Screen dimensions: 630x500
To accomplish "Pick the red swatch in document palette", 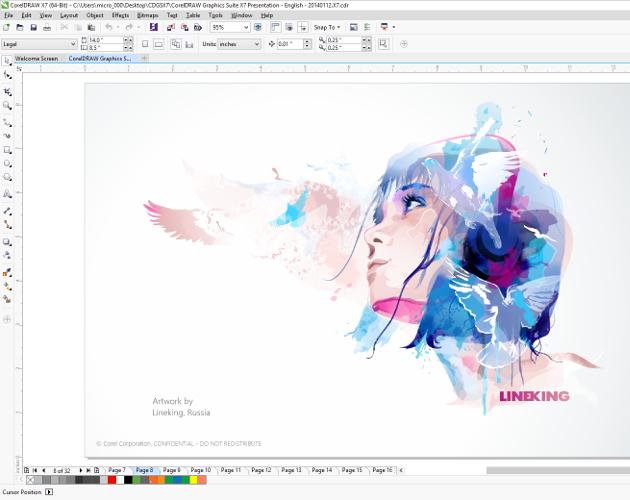I will tap(112, 480).
